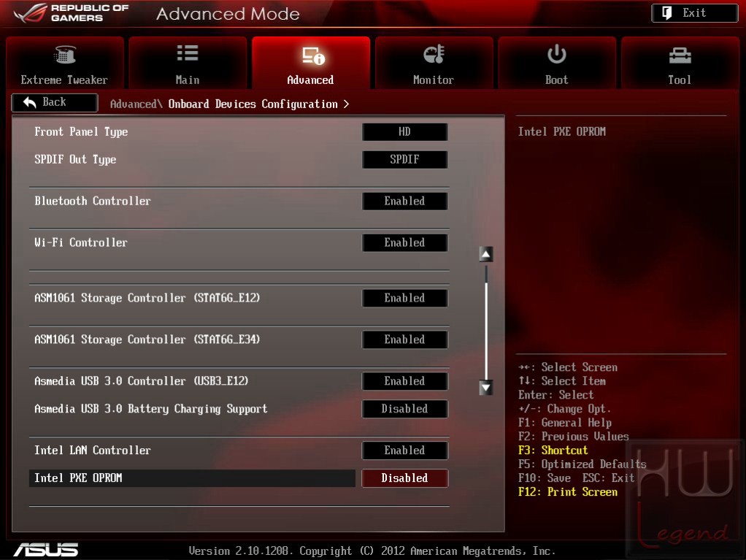
Task: Click the Monitor thermometer gauge icon
Action: (x=434, y=54)
